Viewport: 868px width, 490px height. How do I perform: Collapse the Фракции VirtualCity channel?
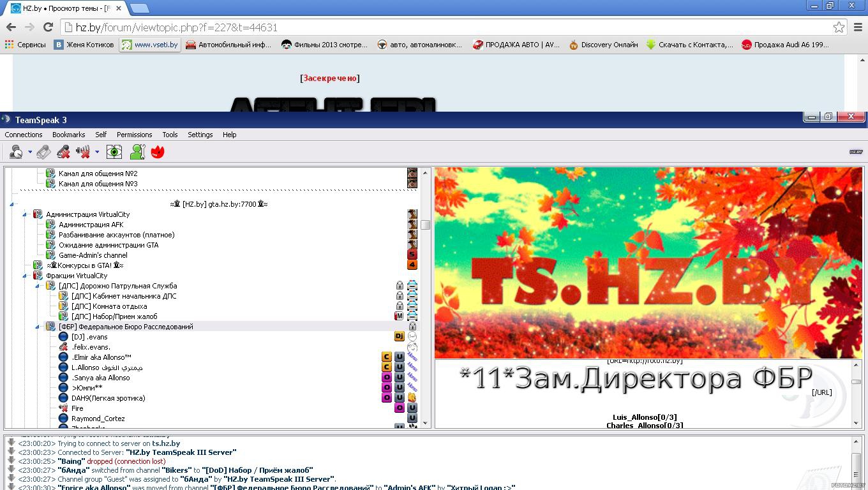tap(25, 276)
